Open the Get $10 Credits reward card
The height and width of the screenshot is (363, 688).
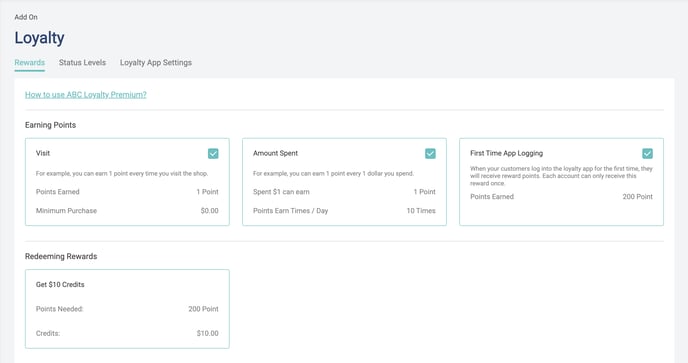point(127,309)
